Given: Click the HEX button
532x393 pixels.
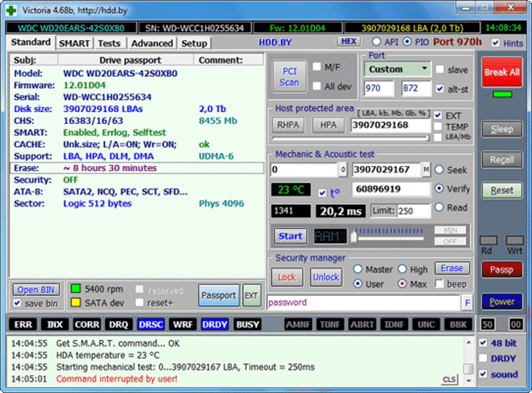Looking at the screenshot, I should 349,41.
